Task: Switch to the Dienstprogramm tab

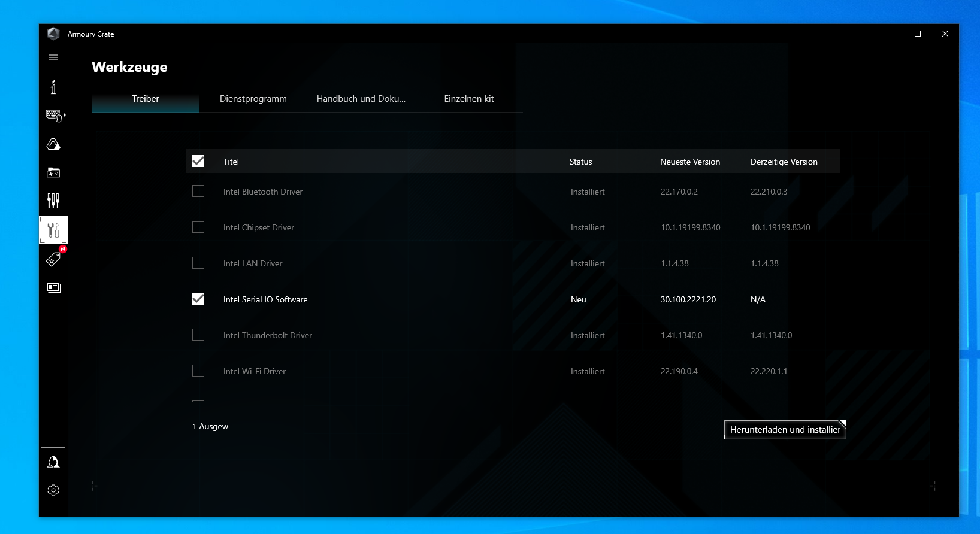Action: 253,99
